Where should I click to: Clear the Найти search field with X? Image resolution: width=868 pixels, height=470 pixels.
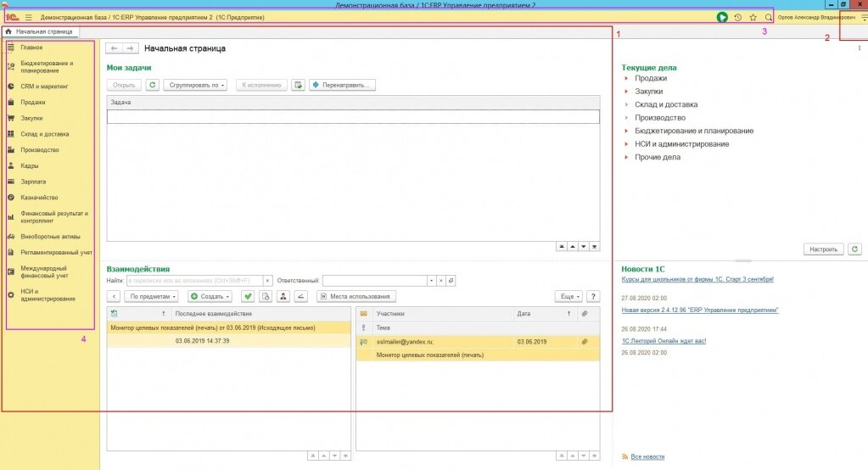coord(267,281)
